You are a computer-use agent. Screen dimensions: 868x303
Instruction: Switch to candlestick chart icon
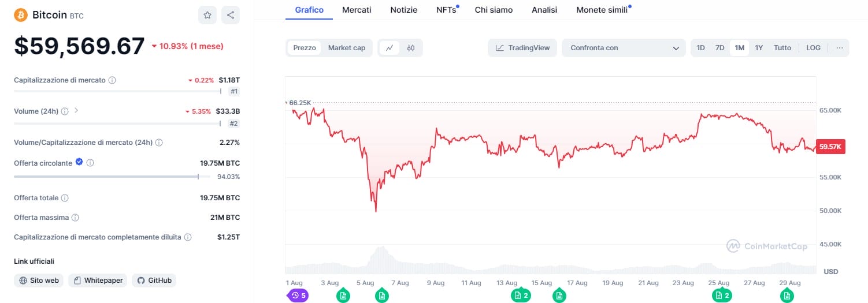click(x=411, y=48)
